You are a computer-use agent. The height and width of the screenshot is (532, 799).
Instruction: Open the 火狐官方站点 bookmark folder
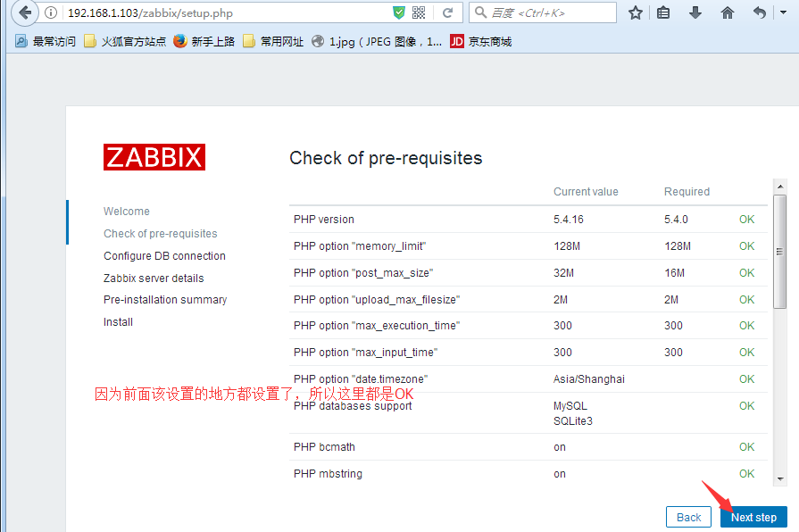(x=125, y=41)
